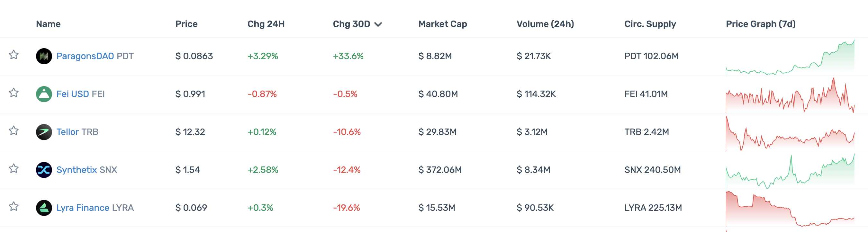This screenshot has height=232, width=868.
Task: Sort by Chg 24H column header
Action: 266,24
